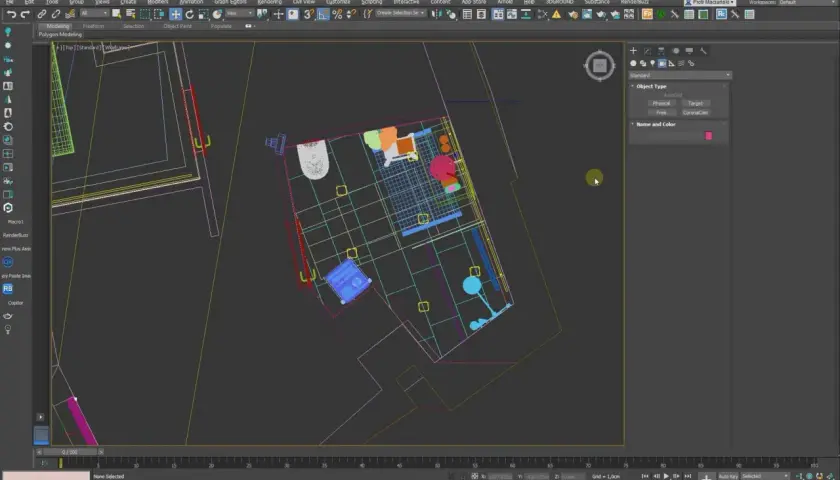Switch to the Freeform ribbon tab
Screen dimensions: 840x480
93,26
